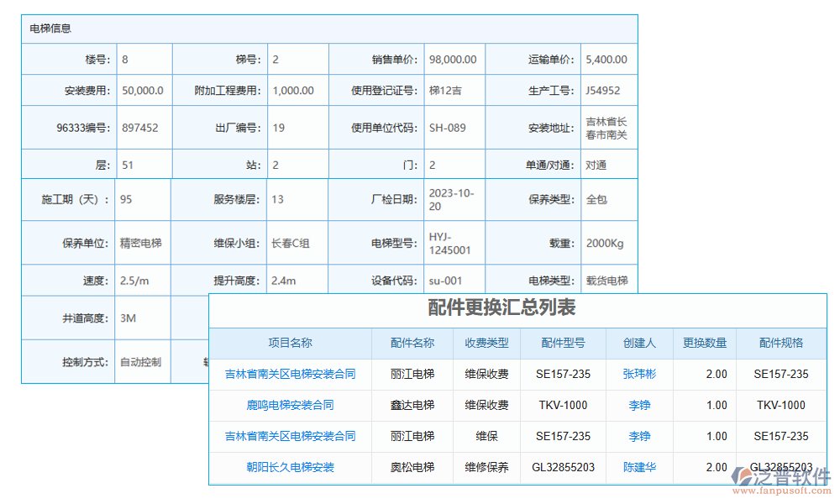Sort table by 项目名称 column header
Screen dimensions: 840x504
[290, 344]
